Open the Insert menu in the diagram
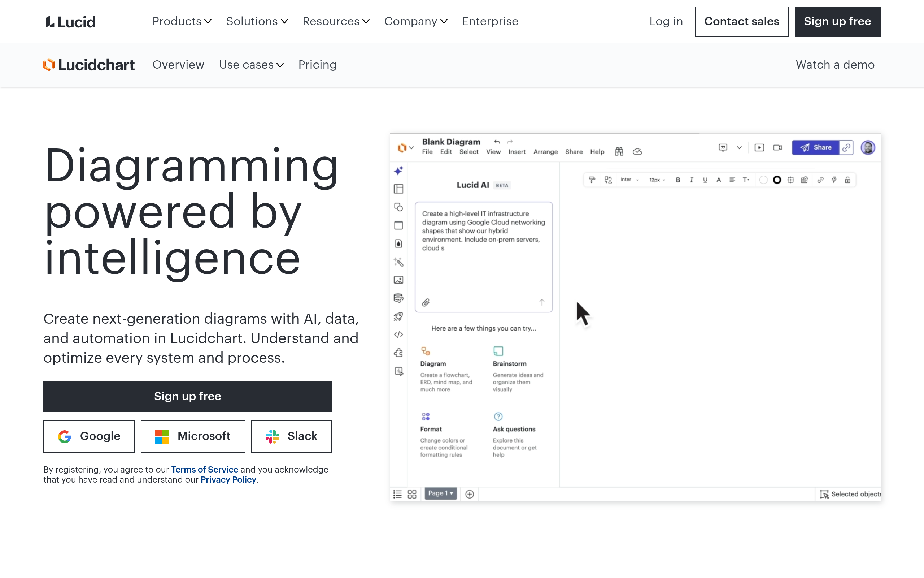 (517, 152)
